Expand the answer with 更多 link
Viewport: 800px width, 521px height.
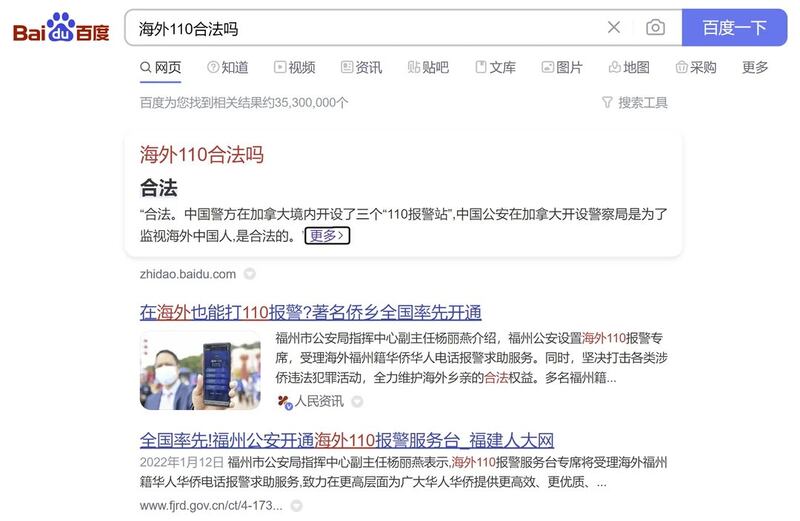point(327,235)
